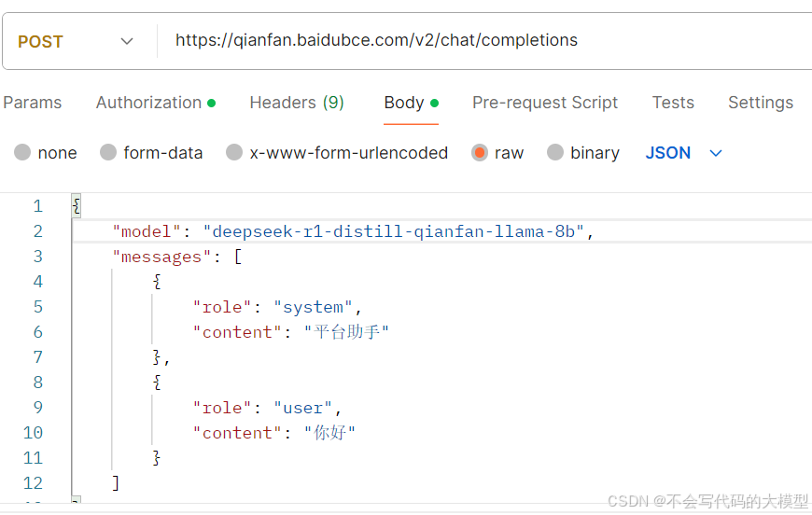Click line number 1 in the gutter
The image size is (812, 515).
(38, 206)
